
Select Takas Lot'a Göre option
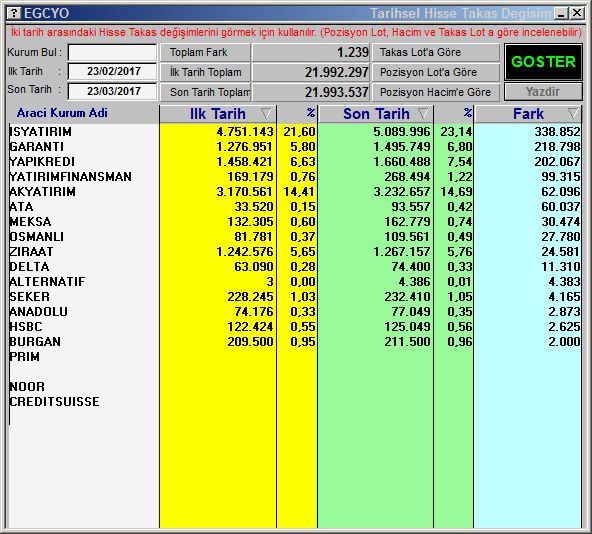pos(436,52)
